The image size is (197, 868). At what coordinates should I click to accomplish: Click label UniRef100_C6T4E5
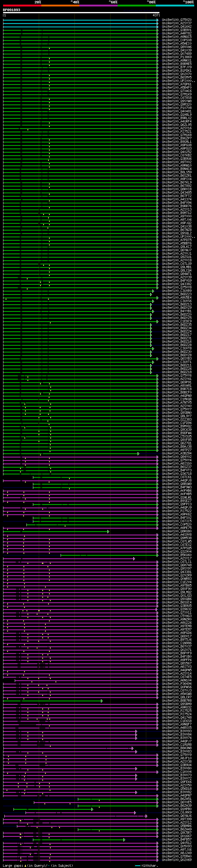[x=177, y=676]
